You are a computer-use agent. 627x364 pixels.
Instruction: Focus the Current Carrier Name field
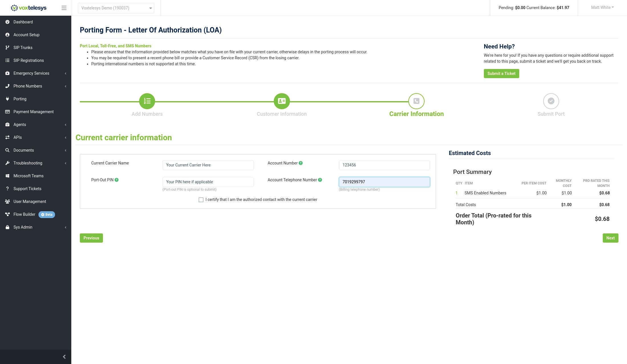pyautogui.click(x=208, y=165)
